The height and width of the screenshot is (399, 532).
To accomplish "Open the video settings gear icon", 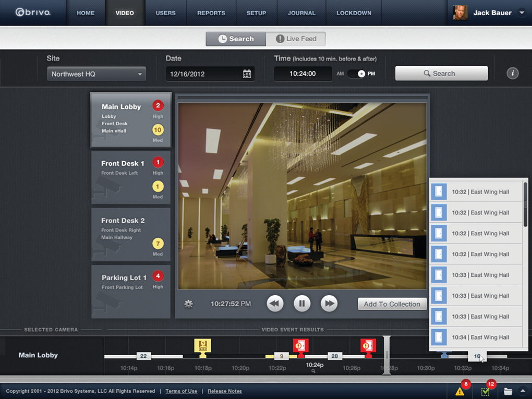I will coord(188,304).
